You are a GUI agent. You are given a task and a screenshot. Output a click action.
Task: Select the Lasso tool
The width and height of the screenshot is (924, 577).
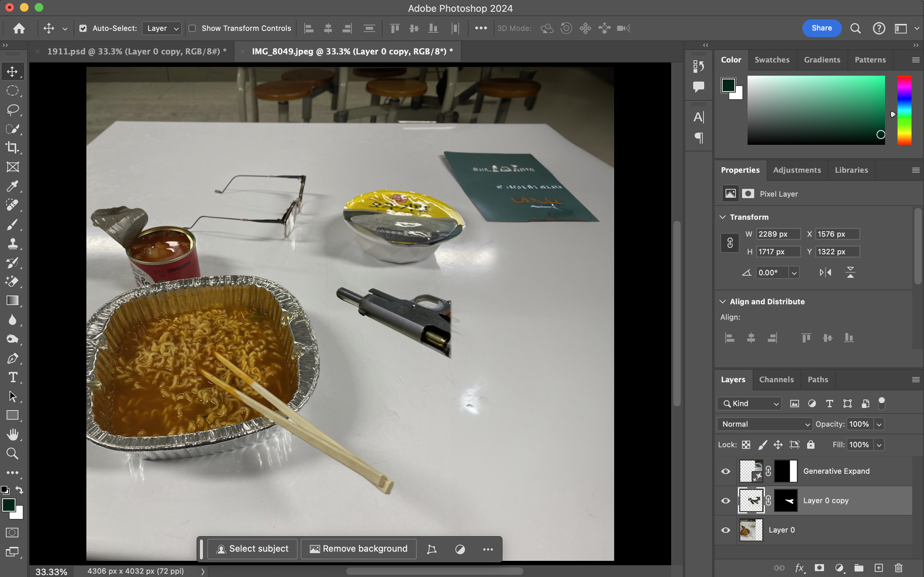coord(12,110)
